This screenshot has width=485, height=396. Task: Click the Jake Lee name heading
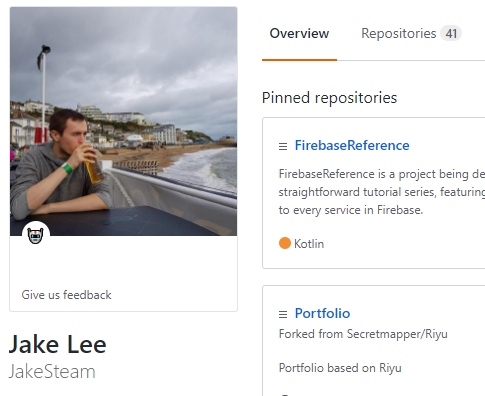[x=58, y=344]
